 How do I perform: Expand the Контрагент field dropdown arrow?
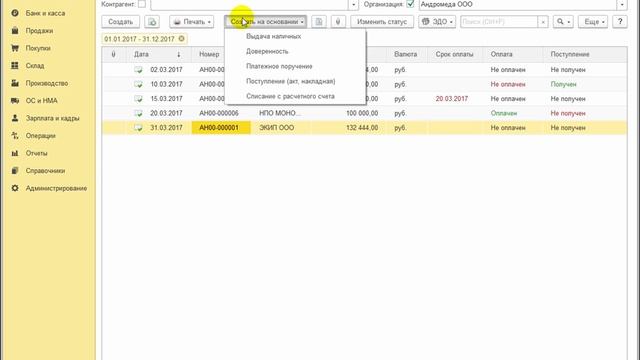click(x=353, y=4)
